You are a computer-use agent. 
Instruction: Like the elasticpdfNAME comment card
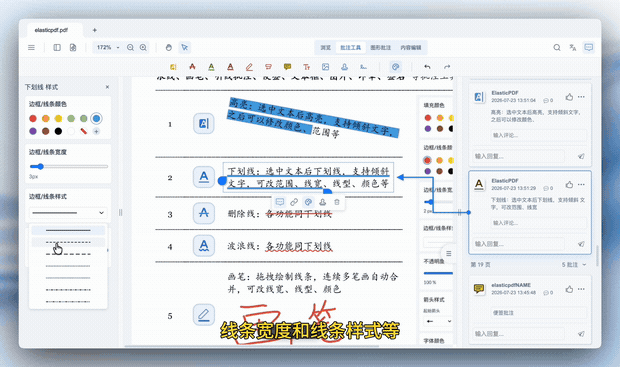pyautogui.click(x=569, y=289)
